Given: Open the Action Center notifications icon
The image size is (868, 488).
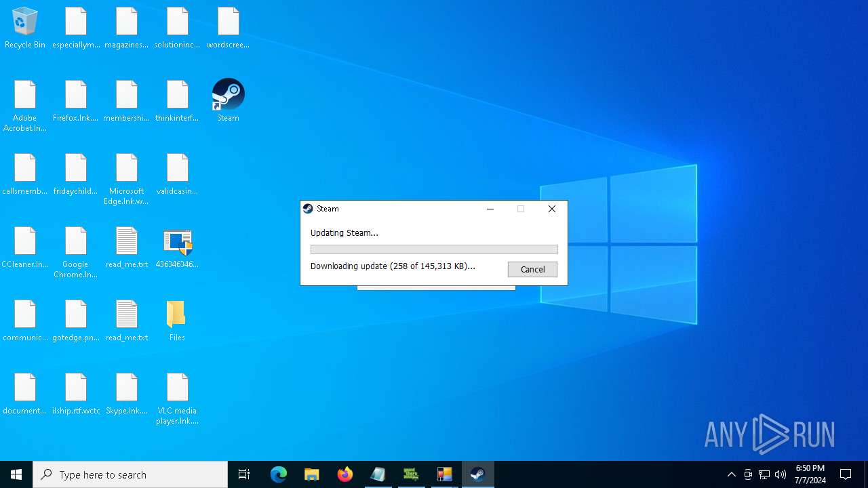Looking at the screenshot, I should click(846, 474).
